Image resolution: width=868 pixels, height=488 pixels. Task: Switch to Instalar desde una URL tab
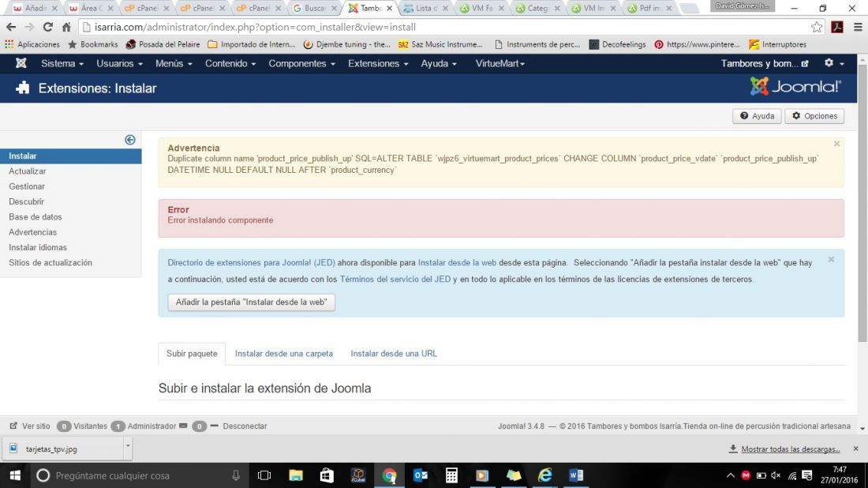click(394, 354)
